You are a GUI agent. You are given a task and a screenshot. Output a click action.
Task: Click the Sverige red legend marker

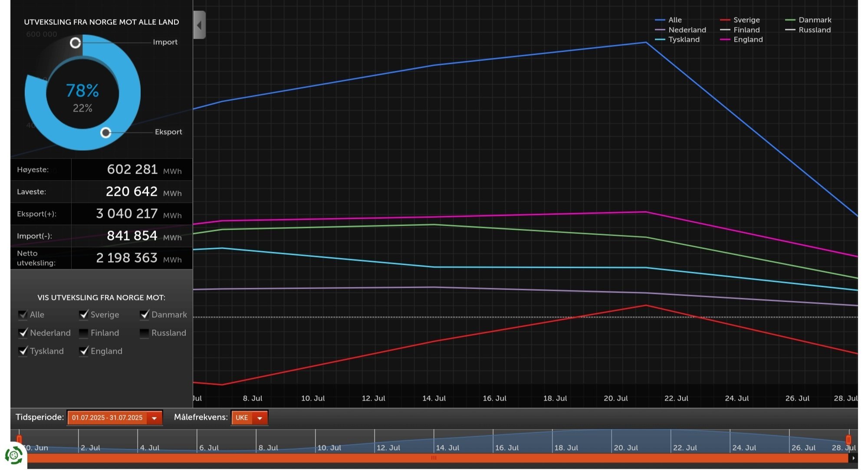[x=725, y=20]
